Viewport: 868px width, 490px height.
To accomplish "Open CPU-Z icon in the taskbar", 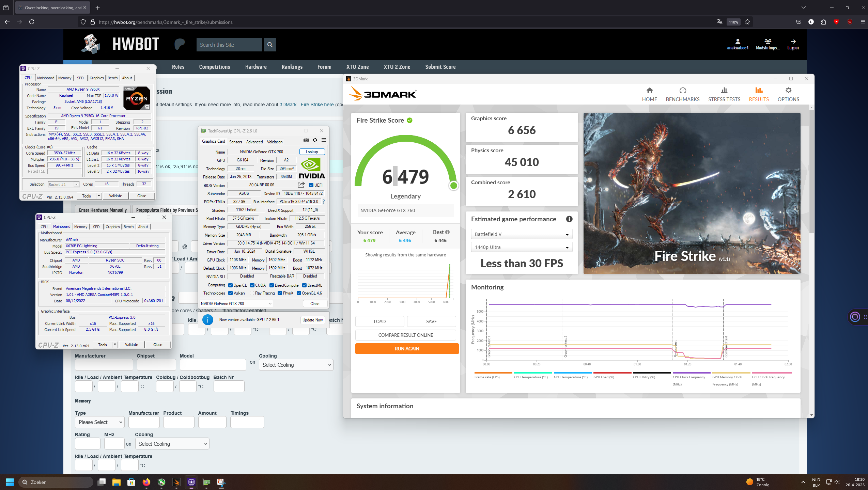I will click(191, 482).
